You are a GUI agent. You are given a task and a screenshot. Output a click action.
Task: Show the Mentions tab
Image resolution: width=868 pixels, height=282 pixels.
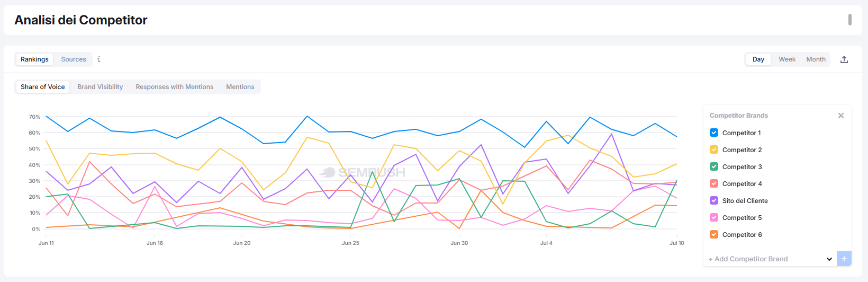[x=240, y=87]
